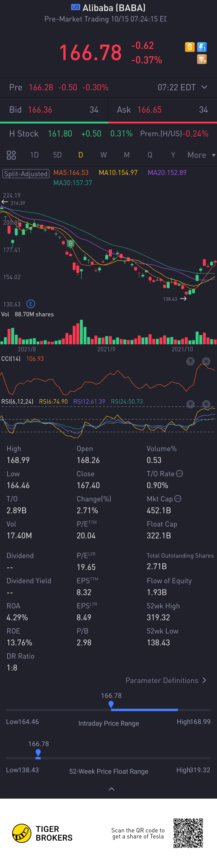Tap the Change(%) value 2.71%

(x=87, y=510)
